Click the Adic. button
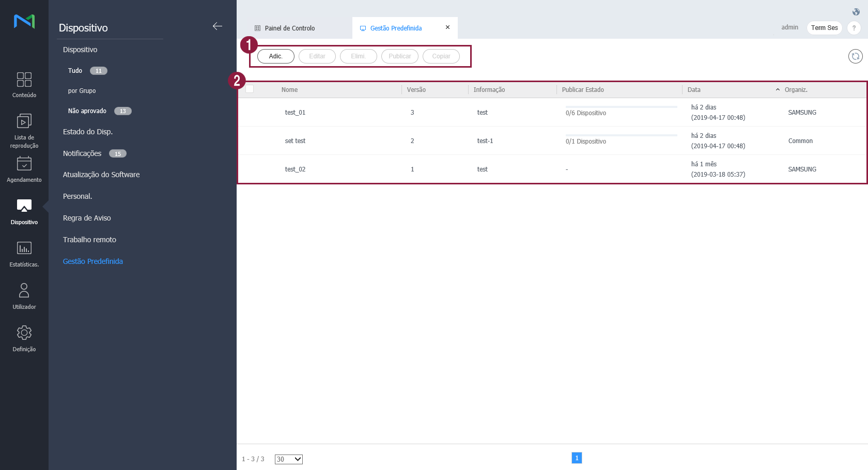The height and width of the screenshot is (470, 868). (276, 56)
